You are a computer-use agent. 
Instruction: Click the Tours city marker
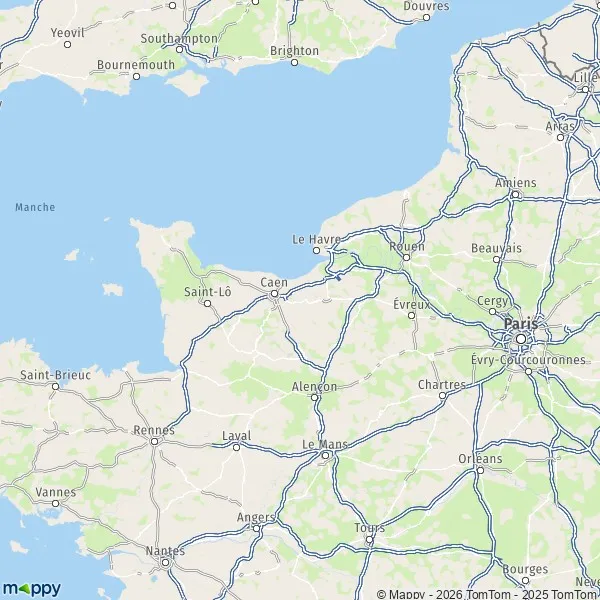tap(369, 540)
